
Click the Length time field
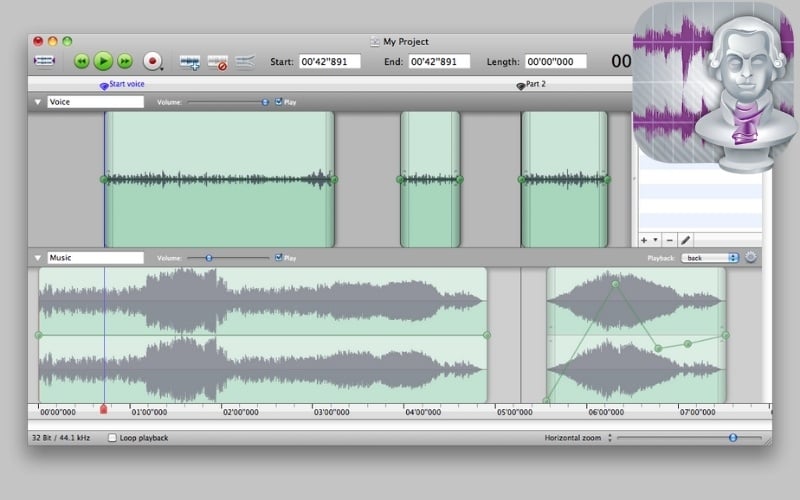point(556,62)
